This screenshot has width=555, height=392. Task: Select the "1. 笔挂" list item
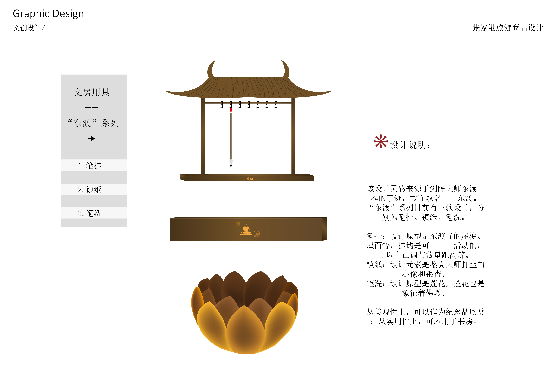click(x=94, y=165)
